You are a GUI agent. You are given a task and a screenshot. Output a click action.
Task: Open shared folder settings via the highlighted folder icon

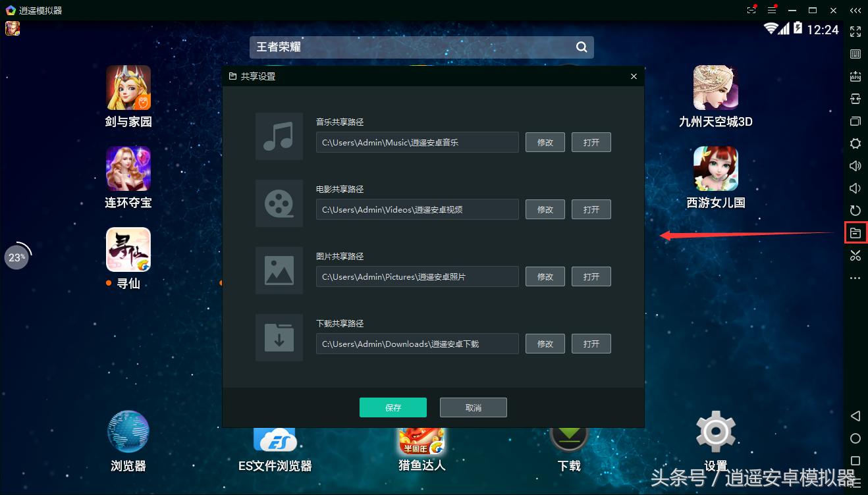click(855, 232)
